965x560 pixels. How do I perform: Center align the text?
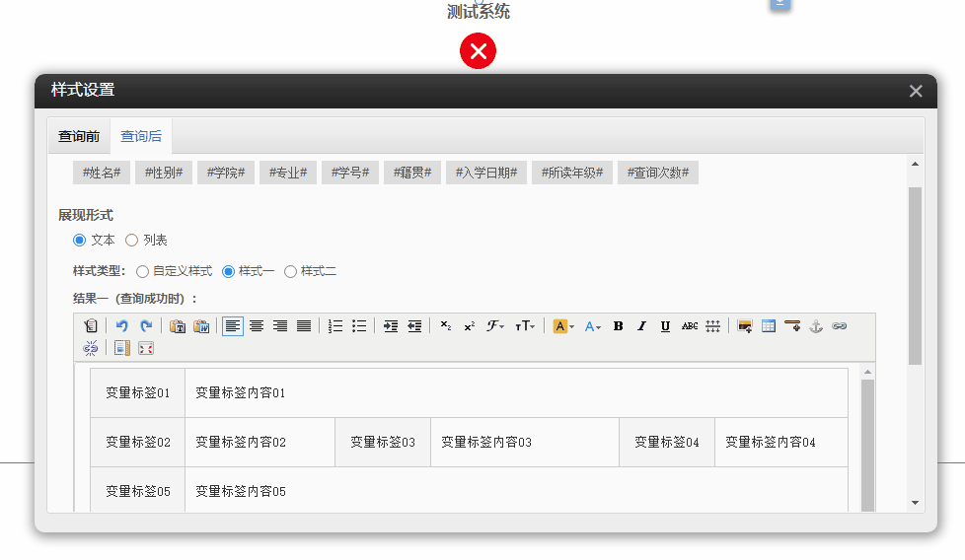[x=257, y=326]
